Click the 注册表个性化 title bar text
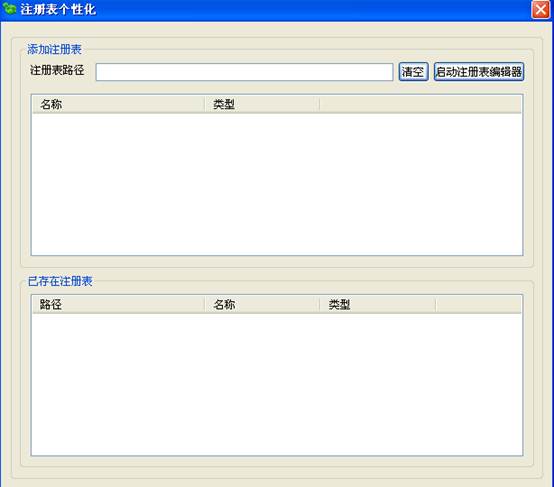Screen dimensions: 554x487 coord(58,9)
